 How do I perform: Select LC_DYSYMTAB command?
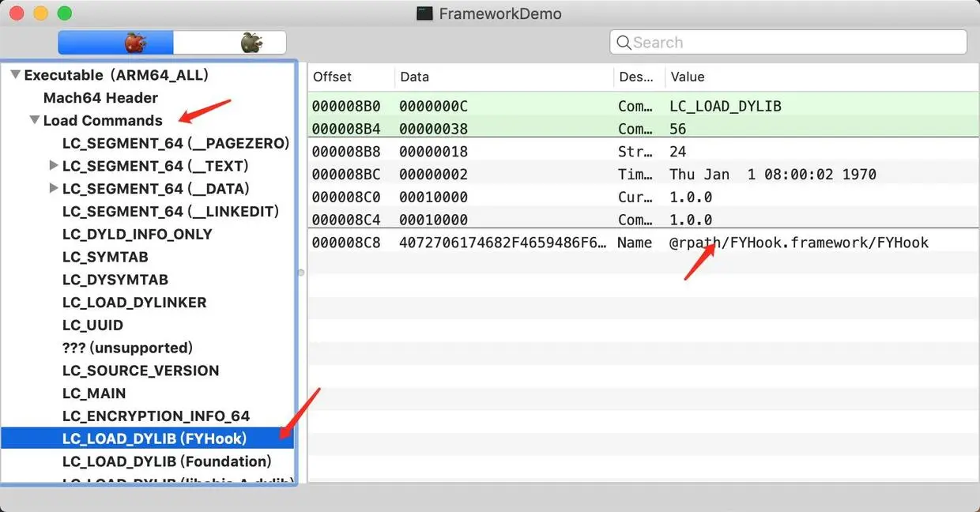(115, 280)
